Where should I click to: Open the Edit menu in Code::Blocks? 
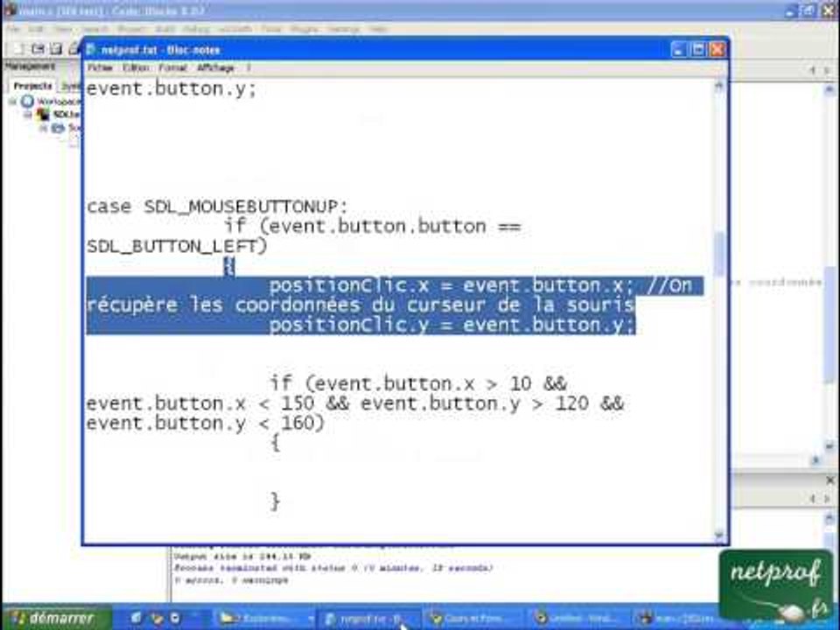pos(36,29)
